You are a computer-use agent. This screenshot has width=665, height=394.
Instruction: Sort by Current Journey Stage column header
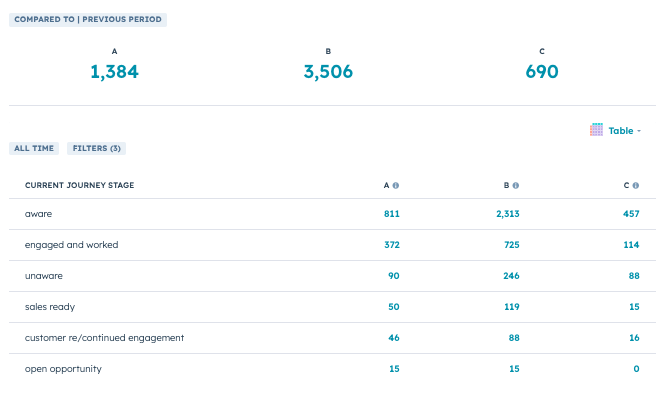click(x=79, y=185)
